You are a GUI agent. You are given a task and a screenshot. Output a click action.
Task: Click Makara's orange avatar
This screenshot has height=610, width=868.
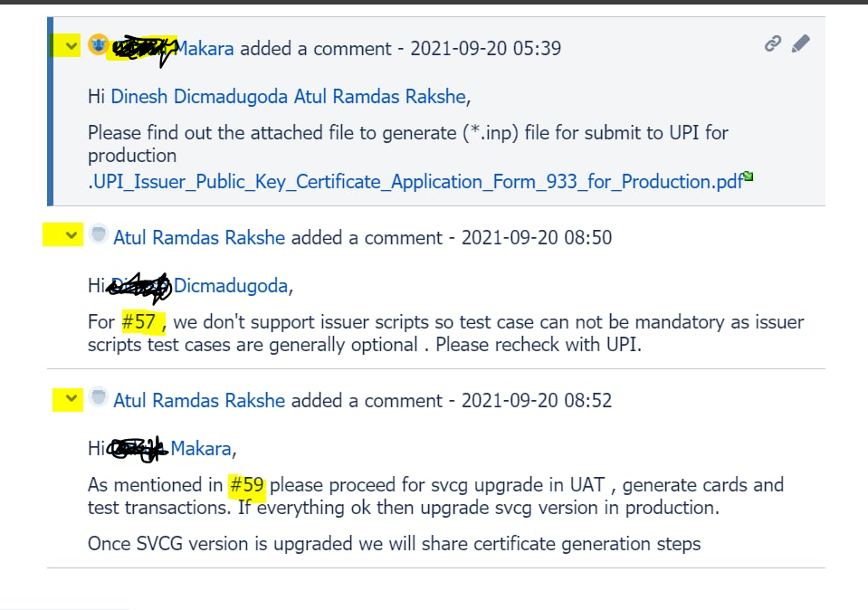pyautogui.click(x=98, y=43)
